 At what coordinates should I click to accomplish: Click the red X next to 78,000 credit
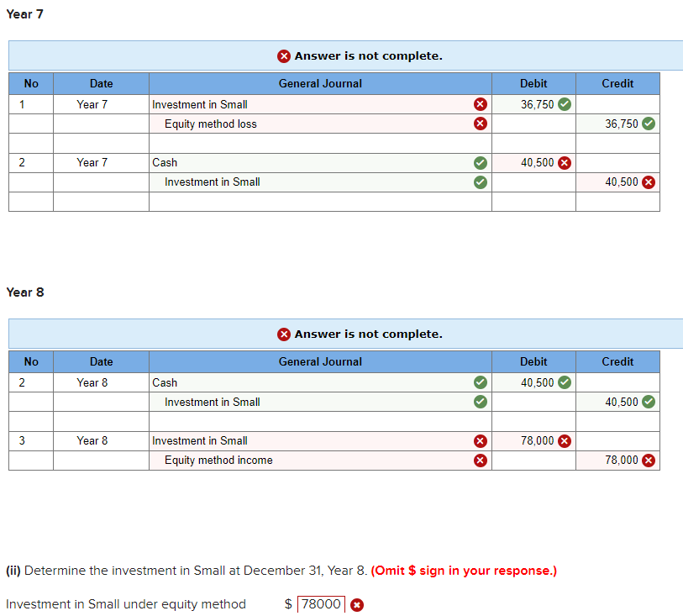click(x=648, y=460)
